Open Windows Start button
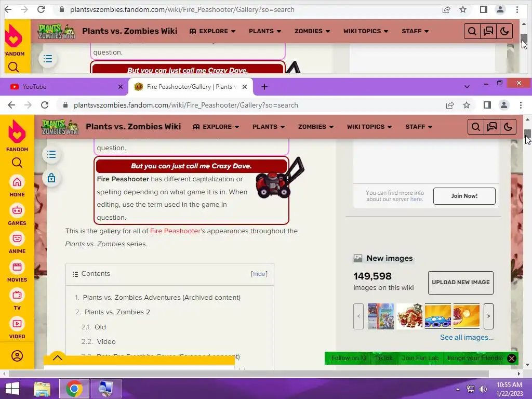The height and width of the screenshot is (399, 532). click(12, 389)
